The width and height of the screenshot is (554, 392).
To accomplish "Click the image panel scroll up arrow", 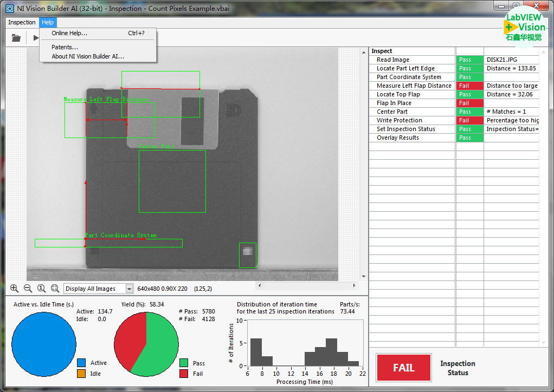I will coord(363,51).
